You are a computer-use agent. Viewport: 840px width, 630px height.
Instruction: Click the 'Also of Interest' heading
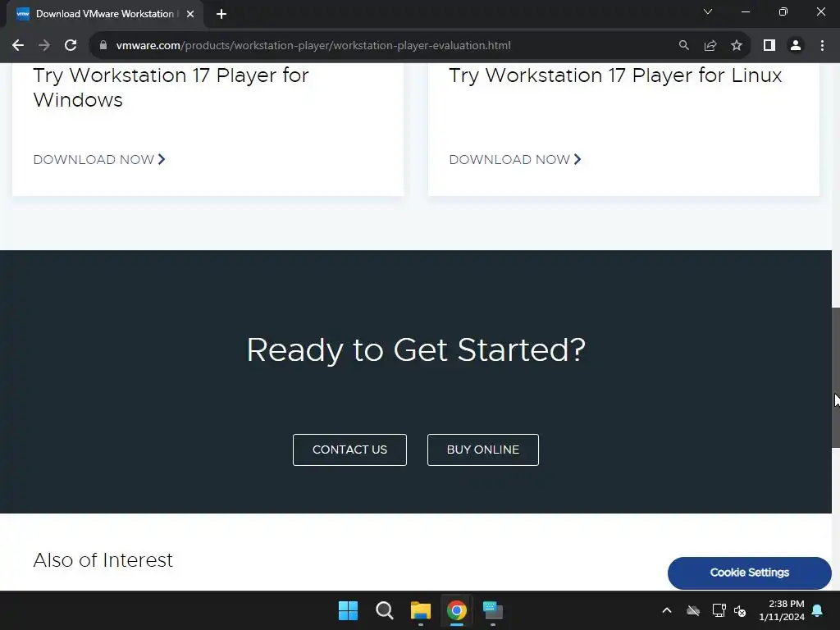point(103,560)
